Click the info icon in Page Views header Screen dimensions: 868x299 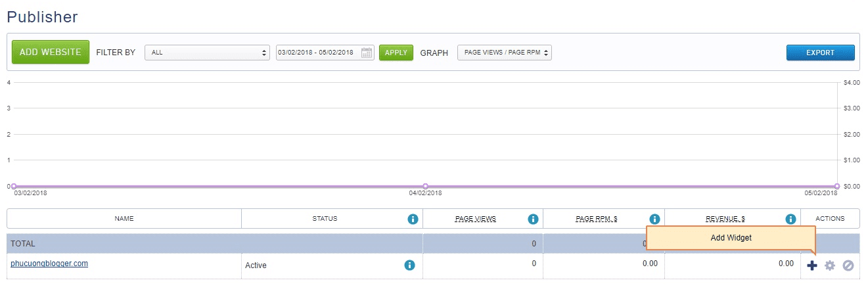tap(533, 219)
